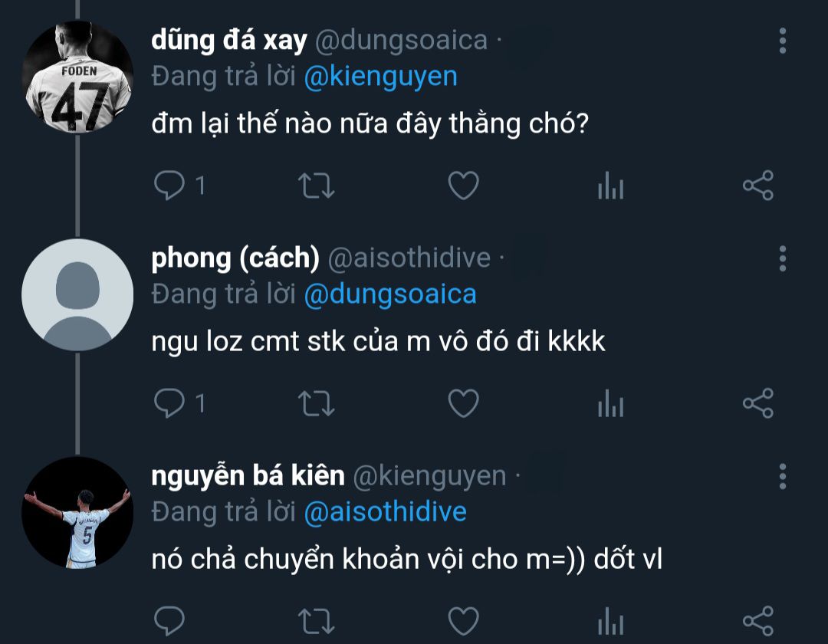Screen dimensions: 828x644
Task: Retweet dũng đá xay's tweet
Action: (x=316, y=186)
